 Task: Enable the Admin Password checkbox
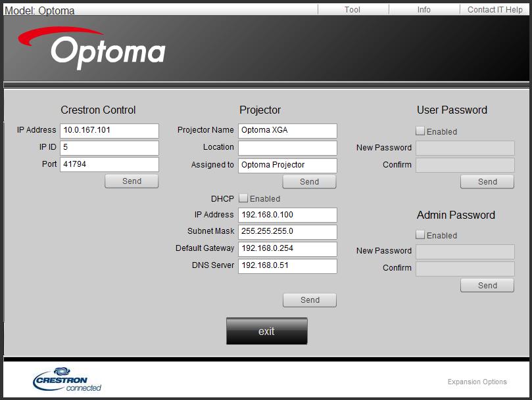(420, 234)
